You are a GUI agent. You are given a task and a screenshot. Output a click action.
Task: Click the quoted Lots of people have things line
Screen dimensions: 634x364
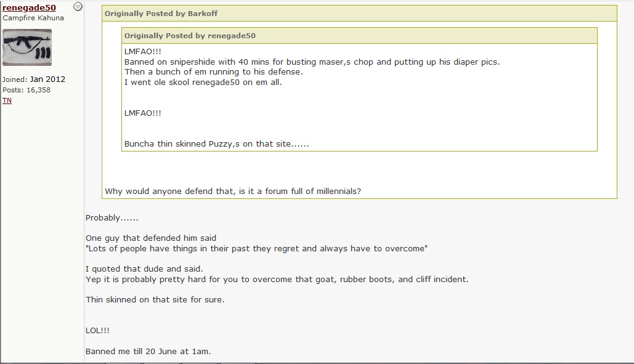[256, 248]
